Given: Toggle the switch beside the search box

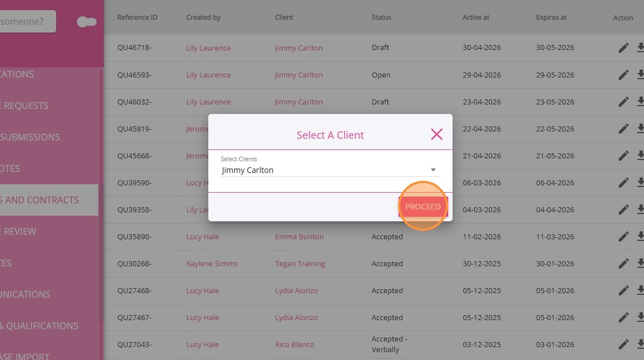Looking at the screenshot, I should (x=86, y=22).
